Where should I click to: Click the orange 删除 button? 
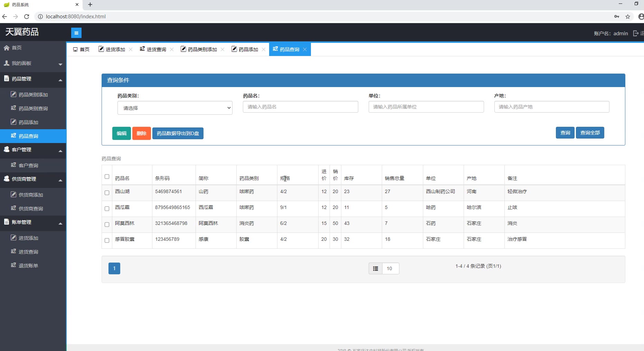[141, 133]
